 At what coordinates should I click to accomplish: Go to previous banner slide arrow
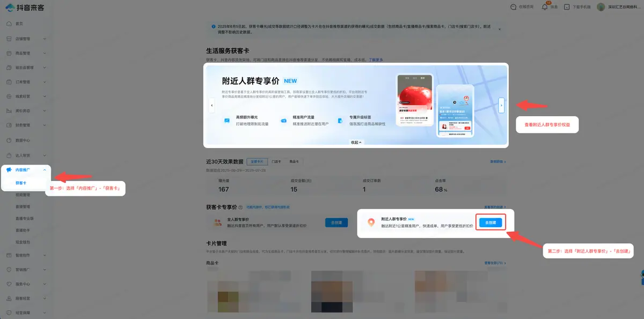click(x=211, y=106)
